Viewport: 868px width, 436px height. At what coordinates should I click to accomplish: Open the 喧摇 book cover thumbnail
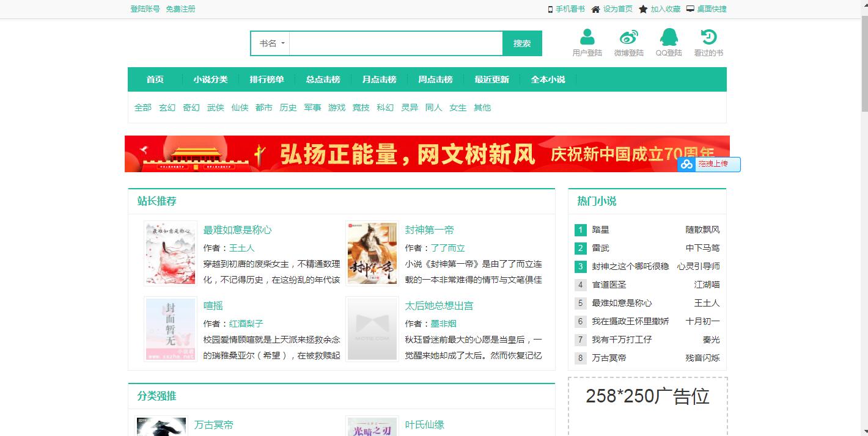tap(171, 329)
